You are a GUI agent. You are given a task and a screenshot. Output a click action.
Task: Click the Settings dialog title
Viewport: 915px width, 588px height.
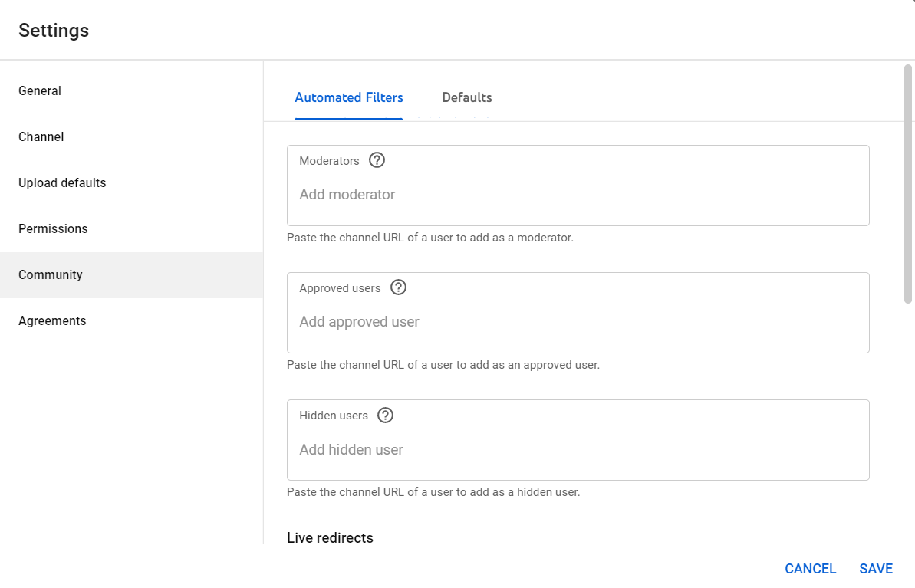pyautogui.click(x=54, y=31)
